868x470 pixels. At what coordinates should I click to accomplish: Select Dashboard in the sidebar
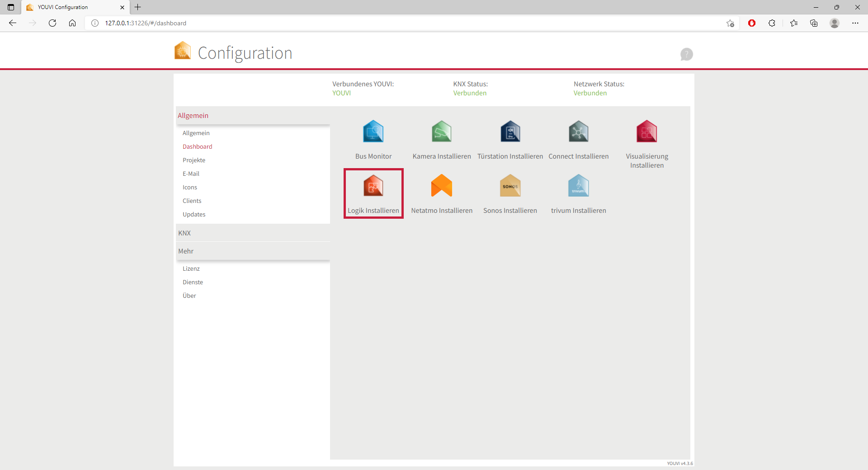pos(197,146)
